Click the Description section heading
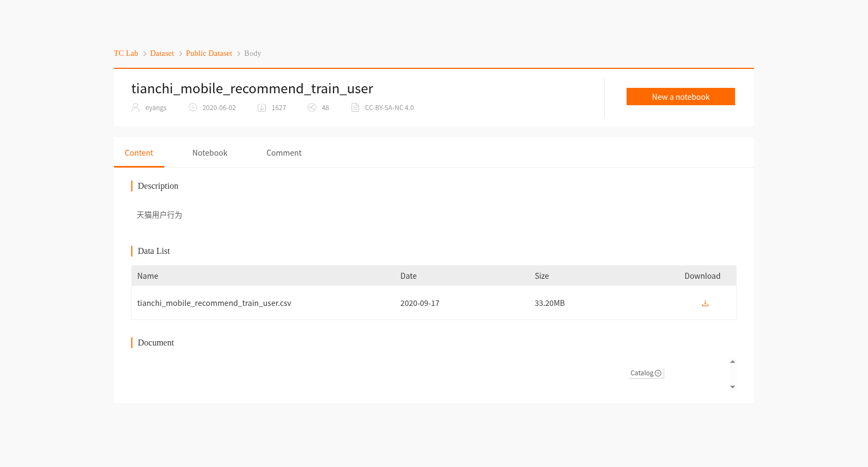Viewport: 868px width, 467px height. [x=158, y=186]
